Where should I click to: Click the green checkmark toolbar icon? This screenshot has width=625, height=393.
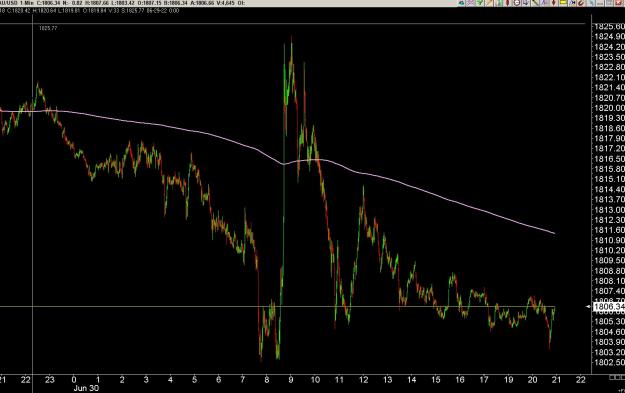pyautogui.click(x=480, y=3)
